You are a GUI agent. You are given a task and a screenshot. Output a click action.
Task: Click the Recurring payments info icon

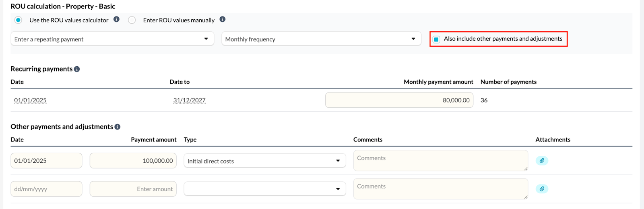[x=77, y=69]
